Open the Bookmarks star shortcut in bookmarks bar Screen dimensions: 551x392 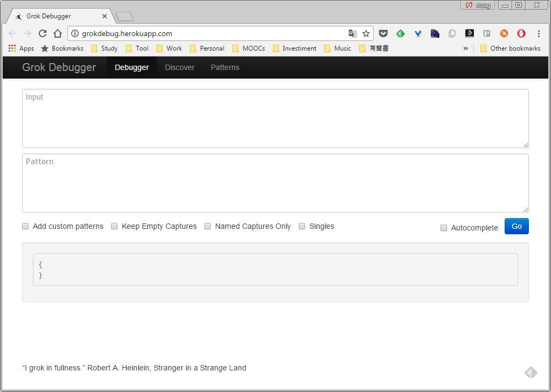click(62, 48)
